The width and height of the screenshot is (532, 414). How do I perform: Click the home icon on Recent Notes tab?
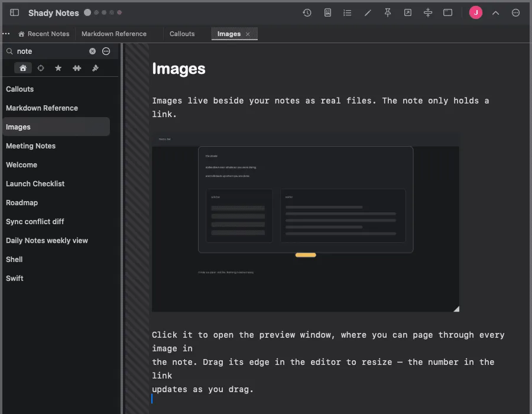click(21, 34)
